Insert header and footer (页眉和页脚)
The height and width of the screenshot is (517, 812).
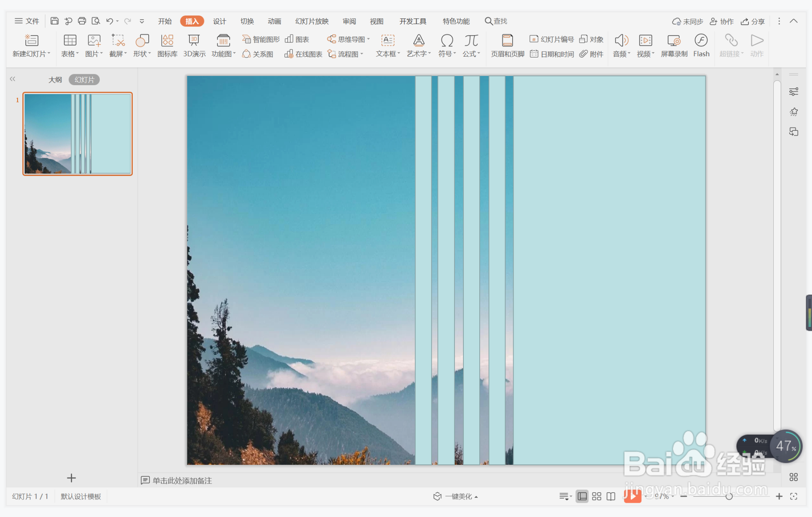[x=507, y=45]
